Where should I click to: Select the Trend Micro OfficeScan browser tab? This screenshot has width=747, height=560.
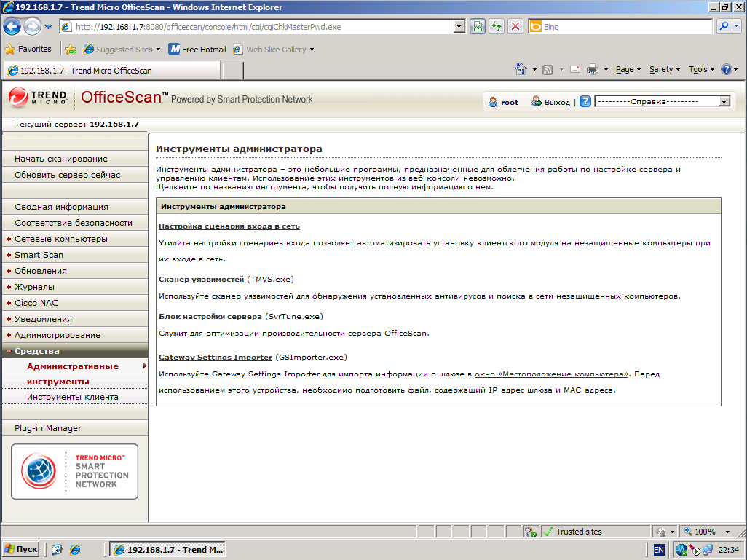(x=112, y=71)
